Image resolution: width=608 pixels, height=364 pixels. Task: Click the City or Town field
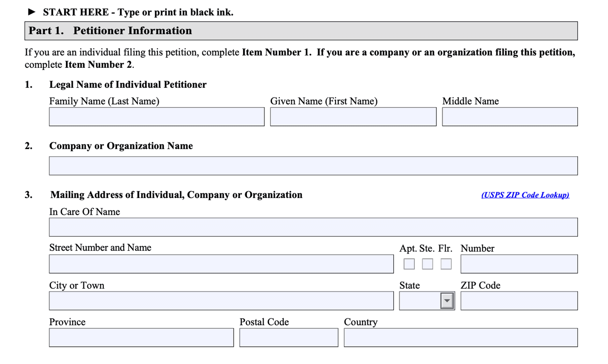222,301
